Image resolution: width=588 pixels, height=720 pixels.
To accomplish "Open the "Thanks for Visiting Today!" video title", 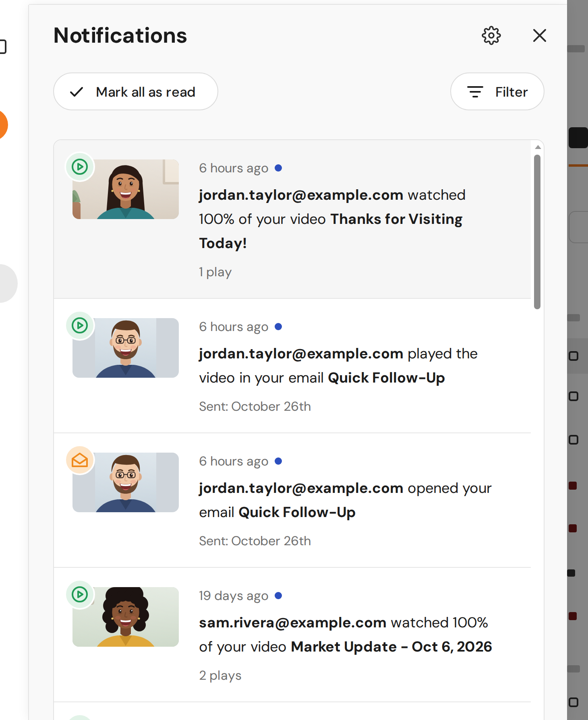I will [x=331, y=231].
